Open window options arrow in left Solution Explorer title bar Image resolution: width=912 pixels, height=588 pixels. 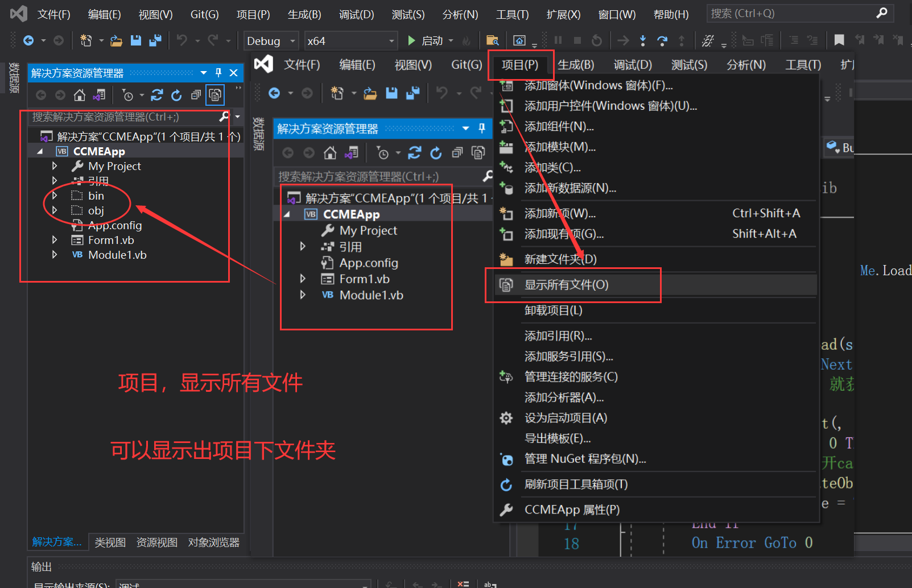click(x=204, y=73)
